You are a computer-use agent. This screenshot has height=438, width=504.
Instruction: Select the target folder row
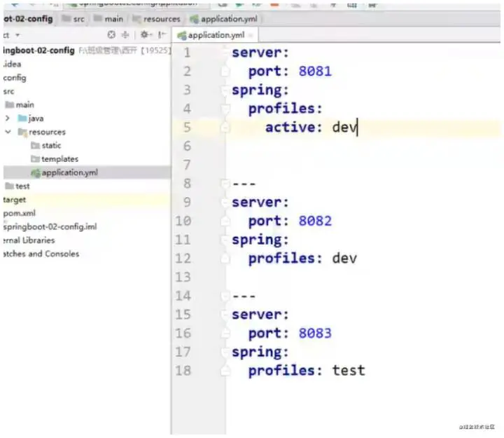87,200
